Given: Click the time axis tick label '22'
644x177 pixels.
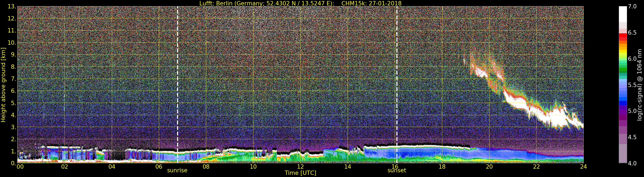Looking at the screenshot, I should (536, 167).
